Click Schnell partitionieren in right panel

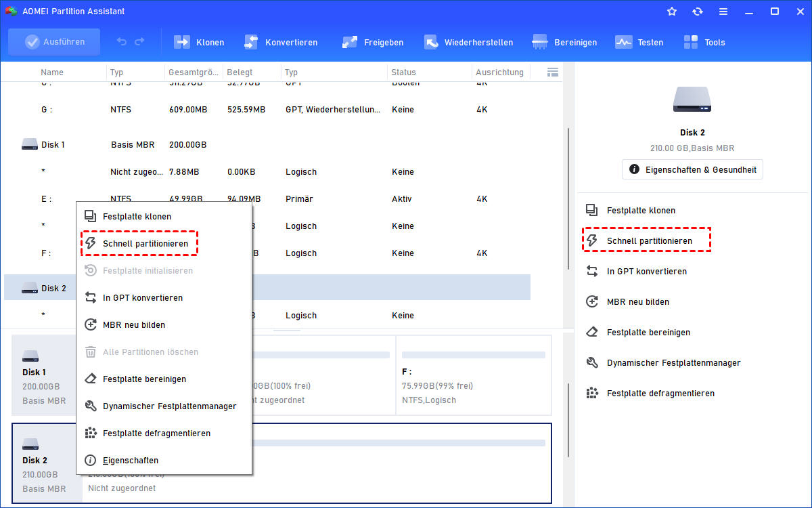click(x=650, y=241)
